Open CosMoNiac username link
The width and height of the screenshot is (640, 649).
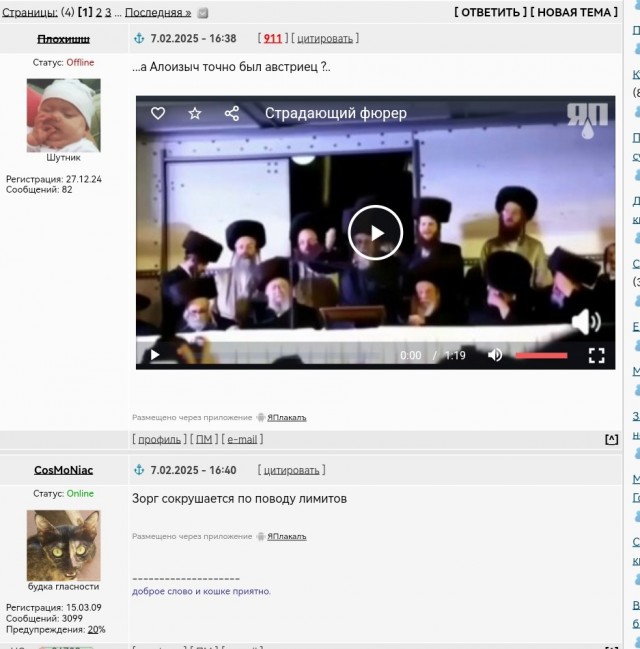pyautogui.click(x=63, y=470)
